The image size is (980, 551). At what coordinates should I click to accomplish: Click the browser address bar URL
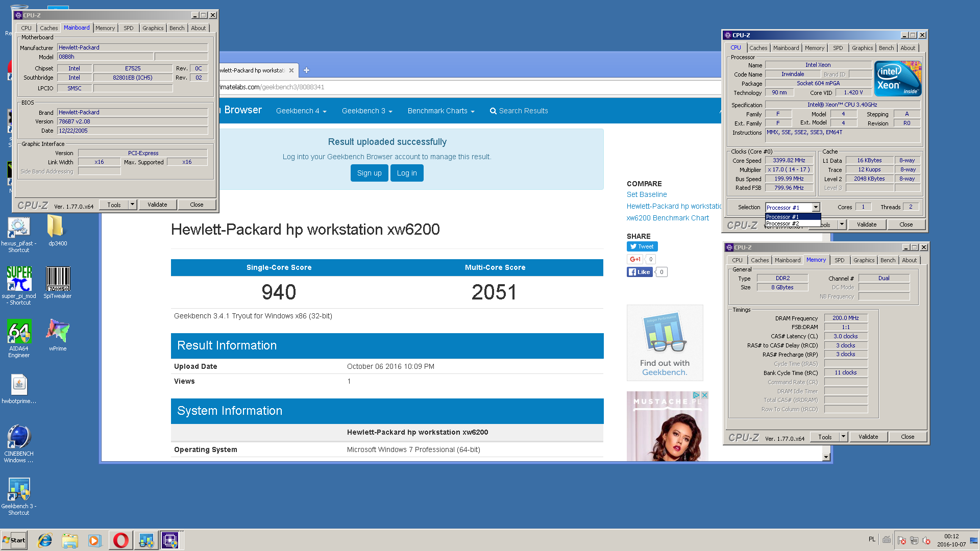[272, 87]
